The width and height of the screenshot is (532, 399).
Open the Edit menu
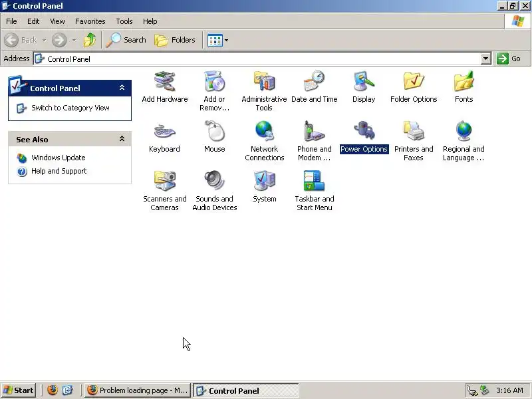[33, 21]
